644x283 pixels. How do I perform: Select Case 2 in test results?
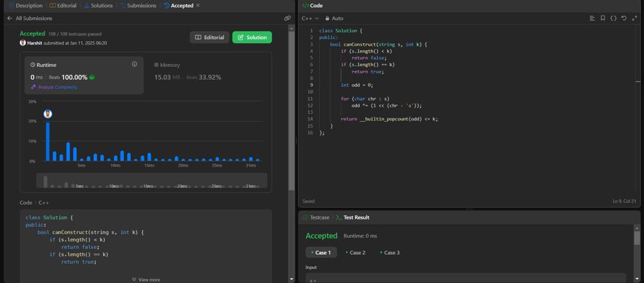tap(355, 253)
